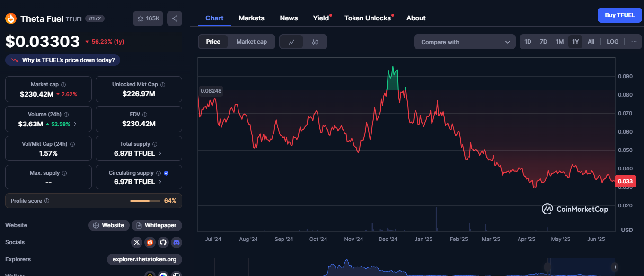This screenshot has width=644, height=276.
Task: Toggle LOG scale on chart
Action: (x=612, y=42)
